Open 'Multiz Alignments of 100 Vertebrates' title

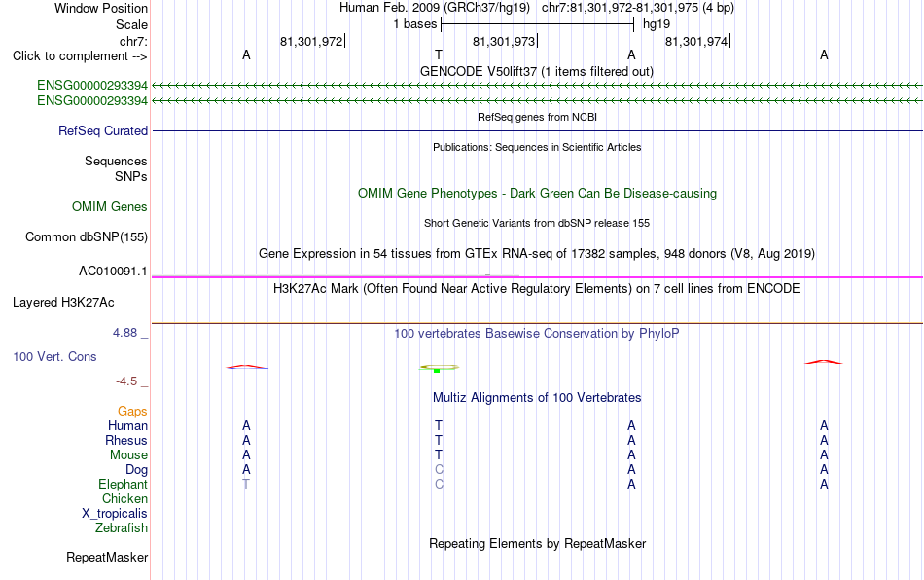(537, 397)
